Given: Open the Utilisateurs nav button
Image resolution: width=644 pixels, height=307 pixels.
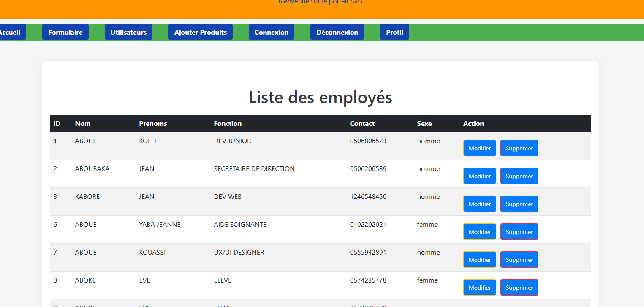Looking at the screenshot, I should point(128,32).
